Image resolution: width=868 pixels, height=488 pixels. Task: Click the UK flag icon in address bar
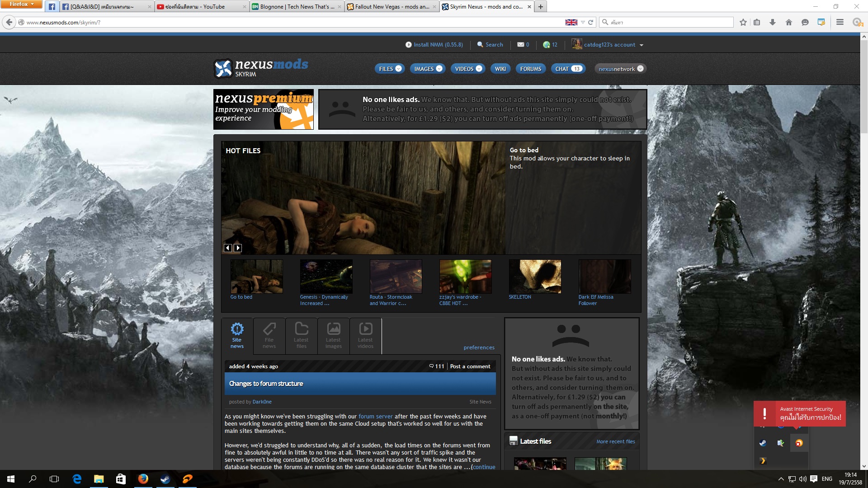pyautogui.click(x=571, y=22)
